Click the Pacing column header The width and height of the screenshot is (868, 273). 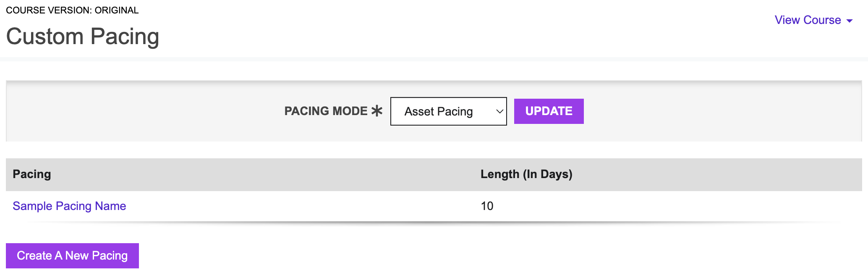point(32,174)
